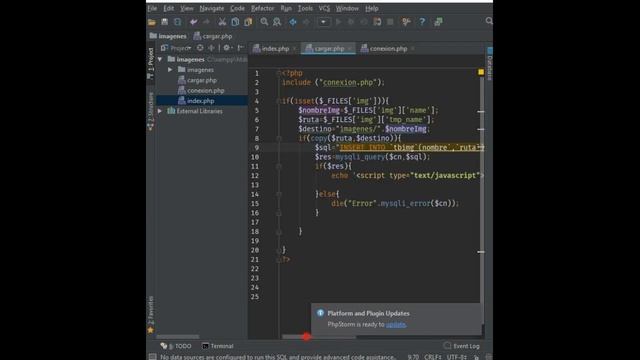The width and height of the screenshot is (640, 360).
Task: Open Project panel gear settings
Action: tap(227, 48)
